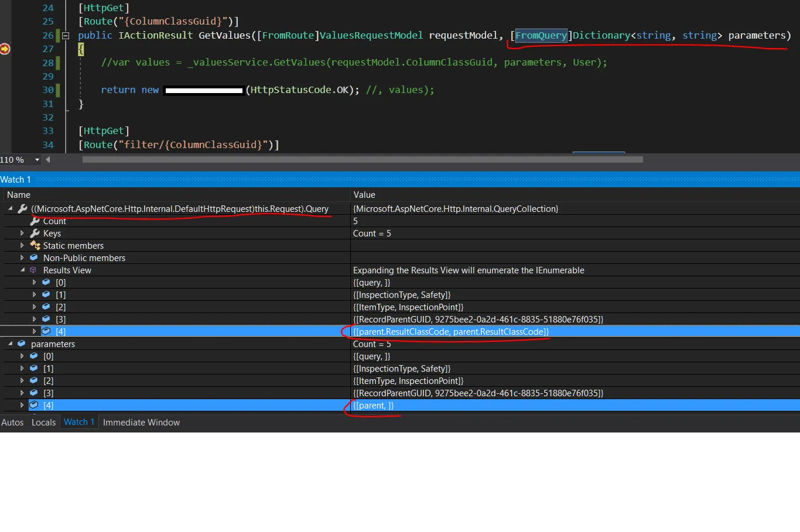
Task: Expand the Non-Public members node
Action: 22,258
